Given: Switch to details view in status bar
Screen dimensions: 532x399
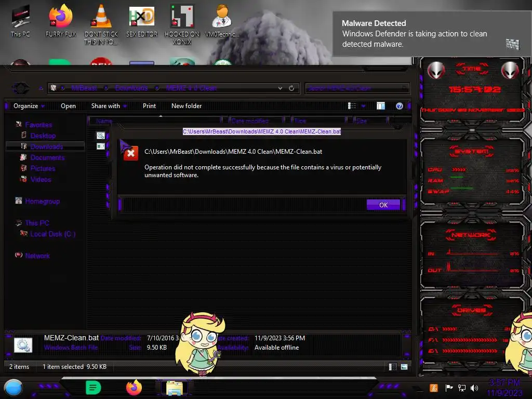Looking at the screenshot, I should click(393, 367).
